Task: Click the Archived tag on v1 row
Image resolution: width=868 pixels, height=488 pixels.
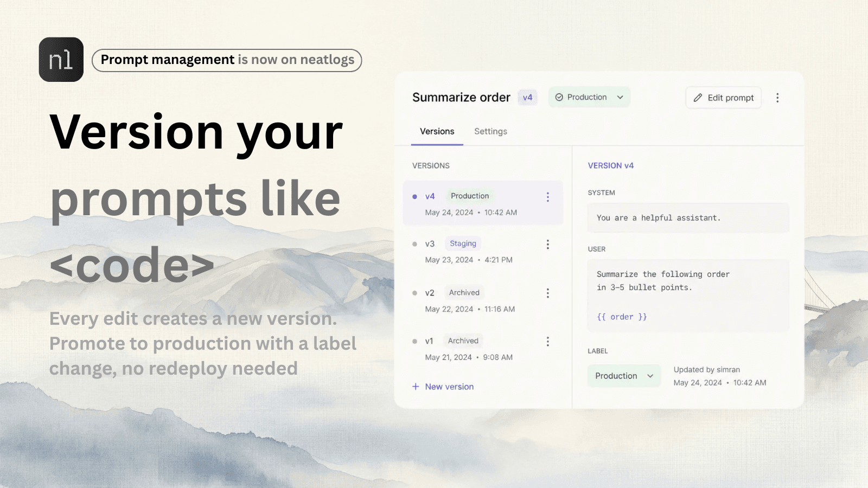Action: [463, 341]
